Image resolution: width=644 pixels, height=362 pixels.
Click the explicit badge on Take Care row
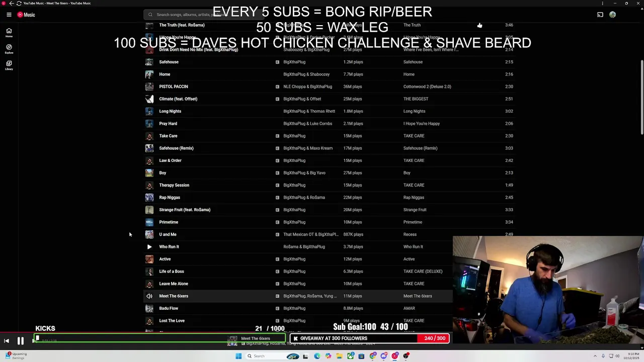[277, 136]
